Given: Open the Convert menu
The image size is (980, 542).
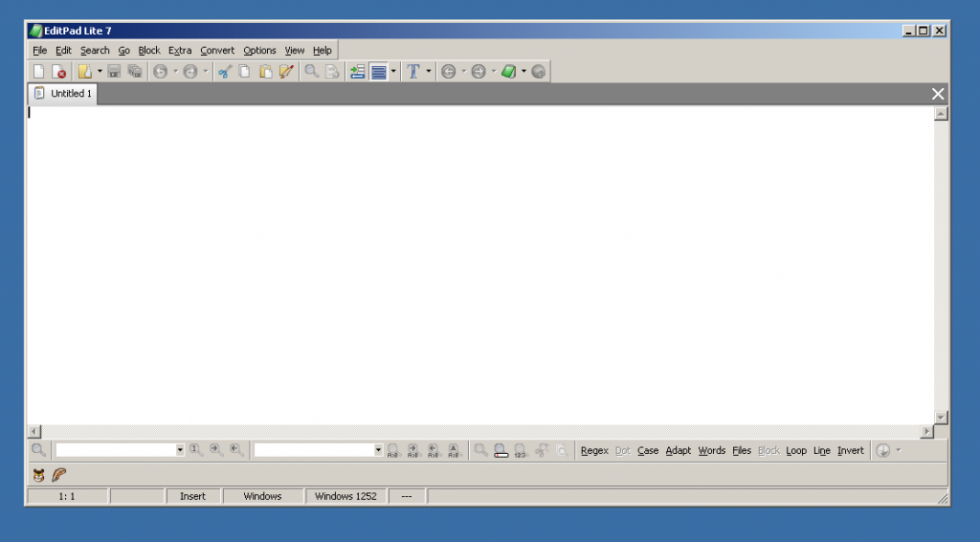Looking at the screenshot, I should pyautogui.click(x=217, y=51).
